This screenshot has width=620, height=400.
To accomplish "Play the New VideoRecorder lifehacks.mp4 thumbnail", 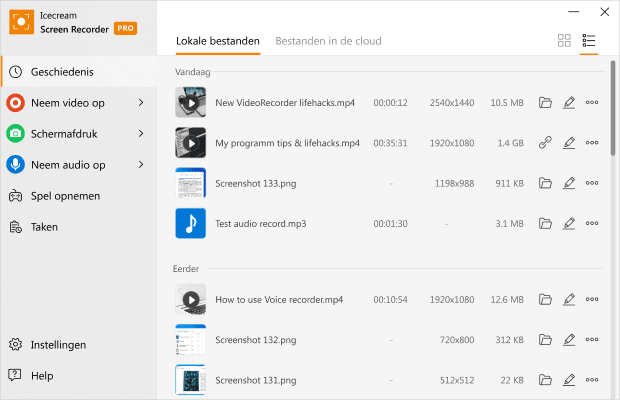I will (x=190, y=102).
